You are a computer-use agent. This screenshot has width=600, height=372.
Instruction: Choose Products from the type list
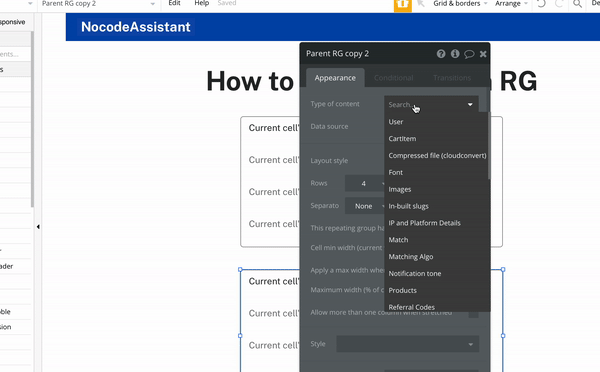(403, 290)
